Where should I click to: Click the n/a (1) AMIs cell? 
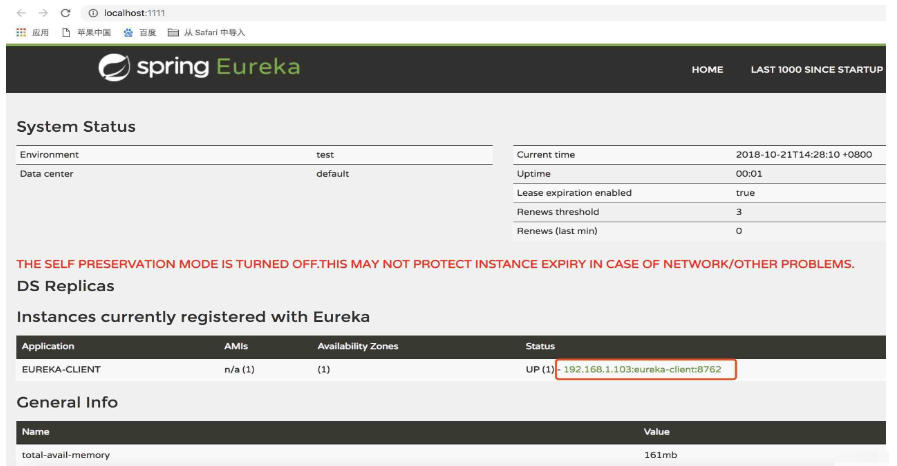(x=239, y=369)
